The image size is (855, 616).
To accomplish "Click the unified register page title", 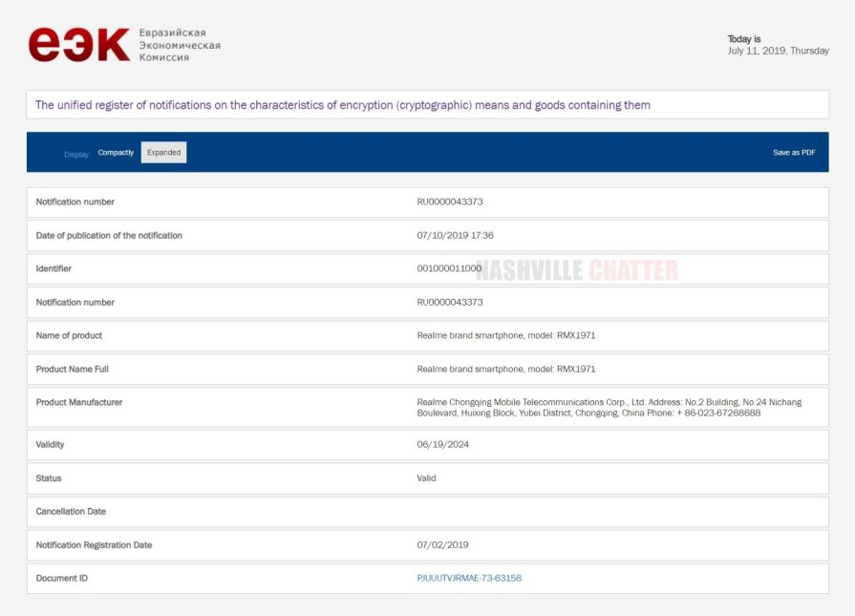I will tap(342, 105).
